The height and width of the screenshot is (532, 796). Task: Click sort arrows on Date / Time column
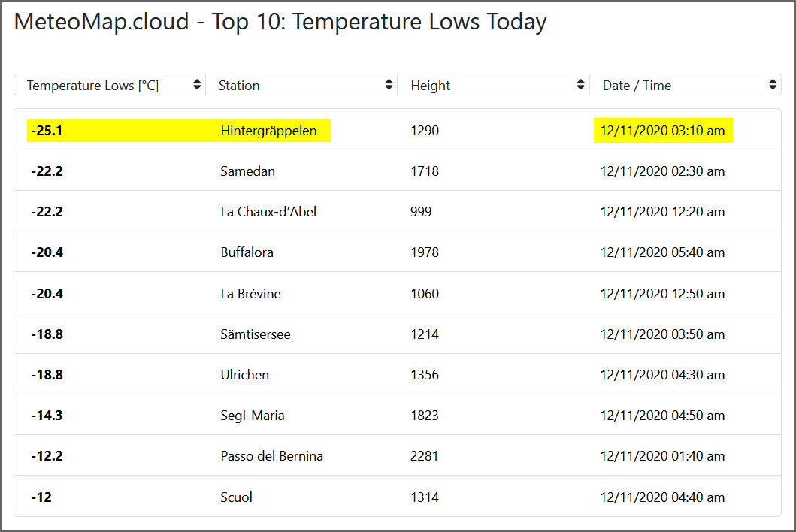click(773, 85)
